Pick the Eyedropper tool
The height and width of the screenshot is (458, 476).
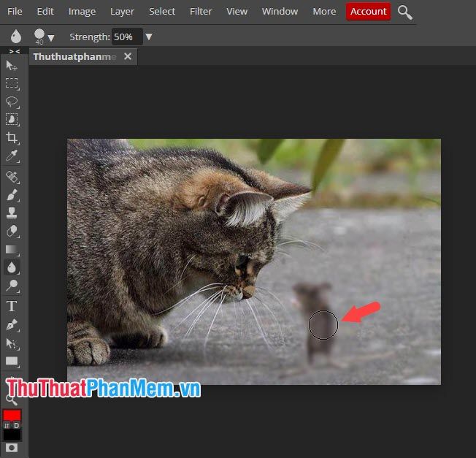(12, 156)
